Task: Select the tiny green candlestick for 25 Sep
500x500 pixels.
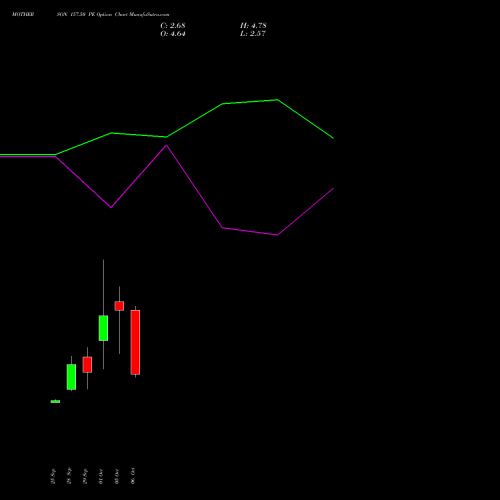Action: 55,402
